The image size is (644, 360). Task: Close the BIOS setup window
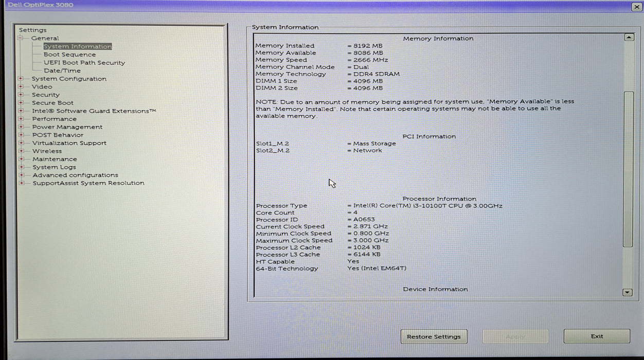point(636,7)
